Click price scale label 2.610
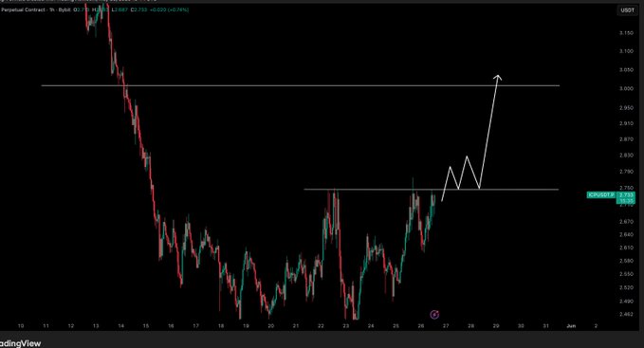Viewport: 644px width, 348px height. [x=626, y=247]
